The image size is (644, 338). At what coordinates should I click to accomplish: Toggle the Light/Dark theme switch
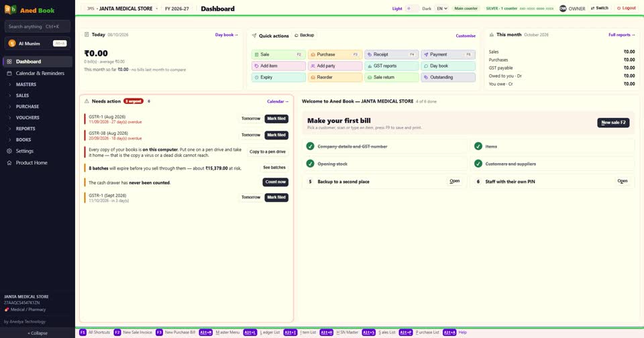(412, 8)
